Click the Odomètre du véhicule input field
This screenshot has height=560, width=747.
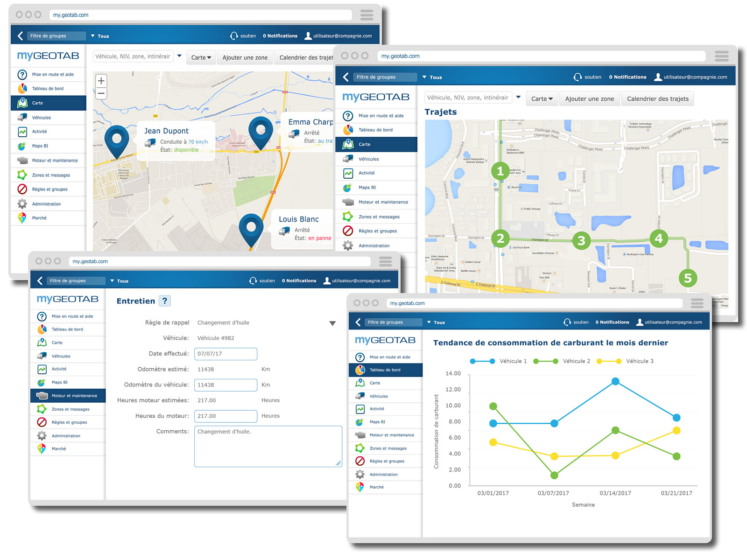point(226,385)
